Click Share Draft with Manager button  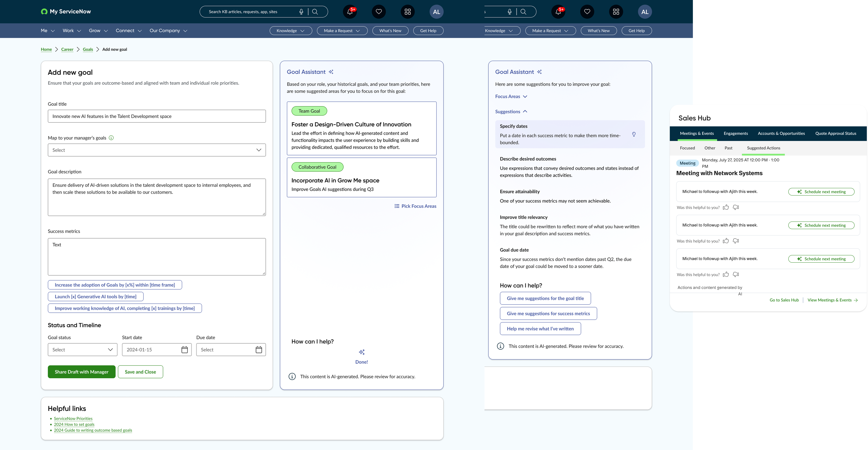[x=82, y=372]
